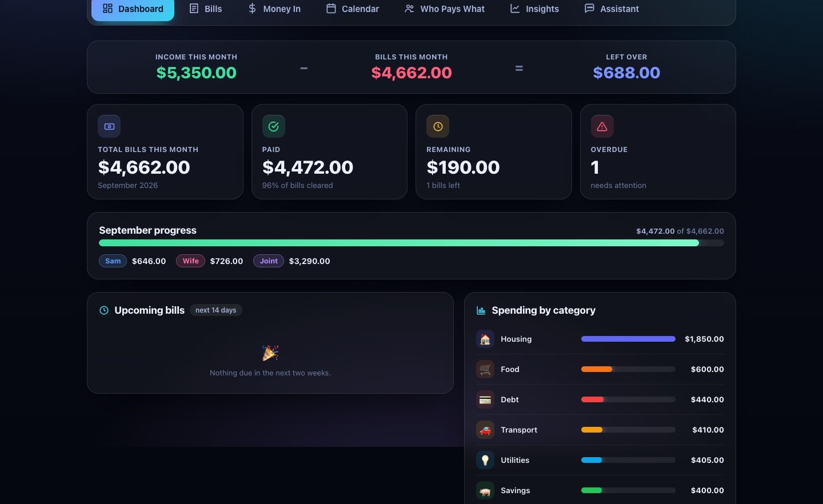Click the Housing spending bar

coord(628,339)
